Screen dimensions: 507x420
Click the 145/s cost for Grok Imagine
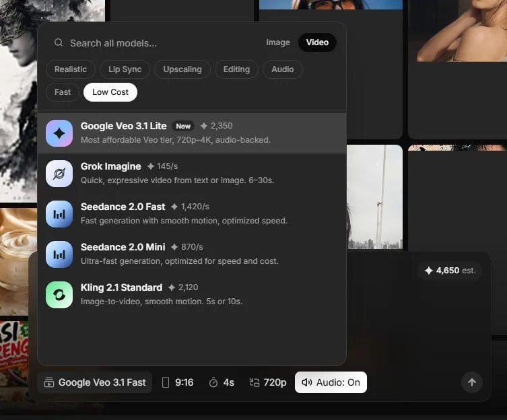click(x=167, y=166)
